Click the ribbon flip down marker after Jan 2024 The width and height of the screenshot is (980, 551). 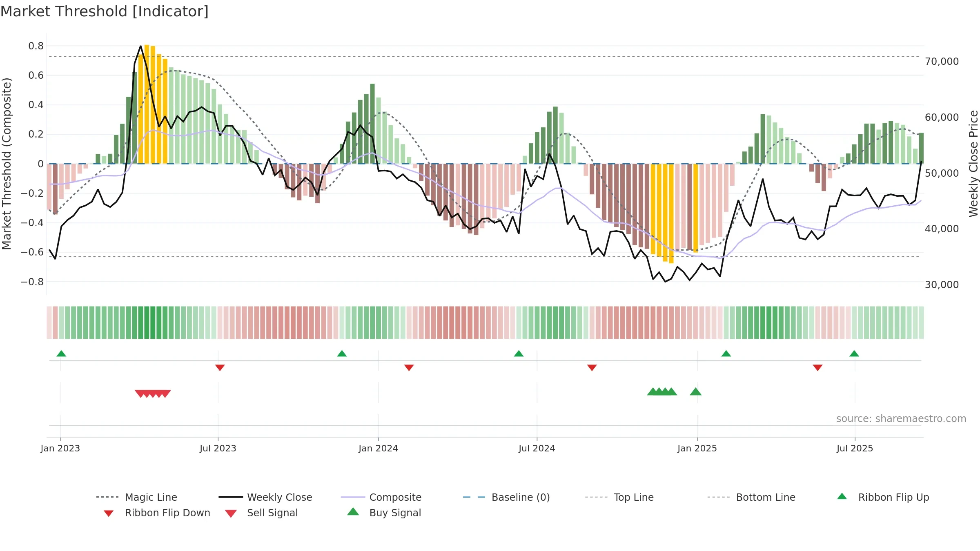pyautogui.click(x=409, y=368)
